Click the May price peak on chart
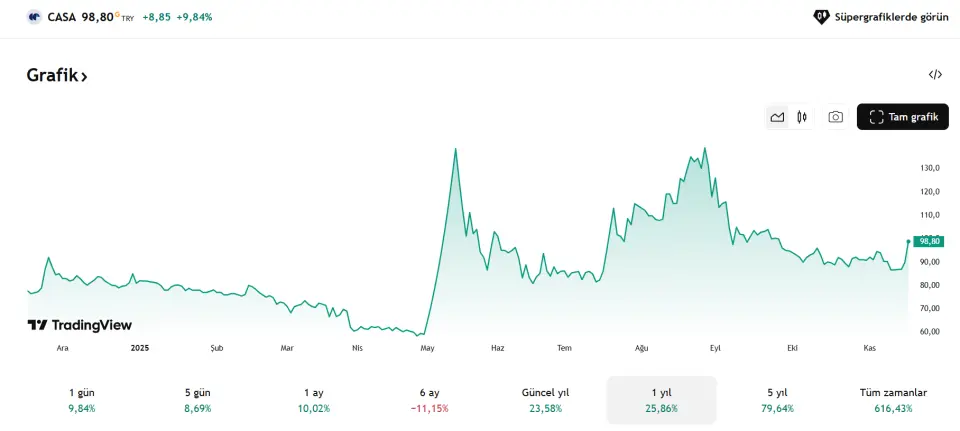The height and width of the screenshot is (431, 960). (x=456, y=150)
